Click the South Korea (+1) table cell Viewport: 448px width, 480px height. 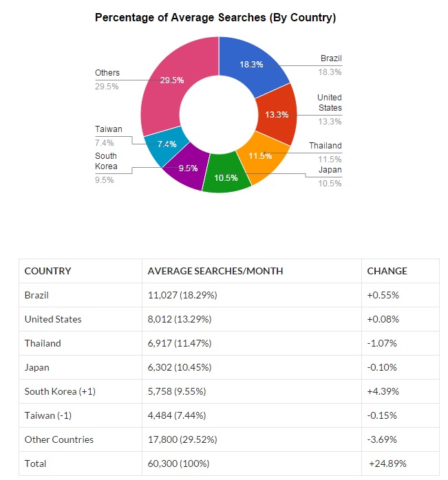click(x=81, y=391)
